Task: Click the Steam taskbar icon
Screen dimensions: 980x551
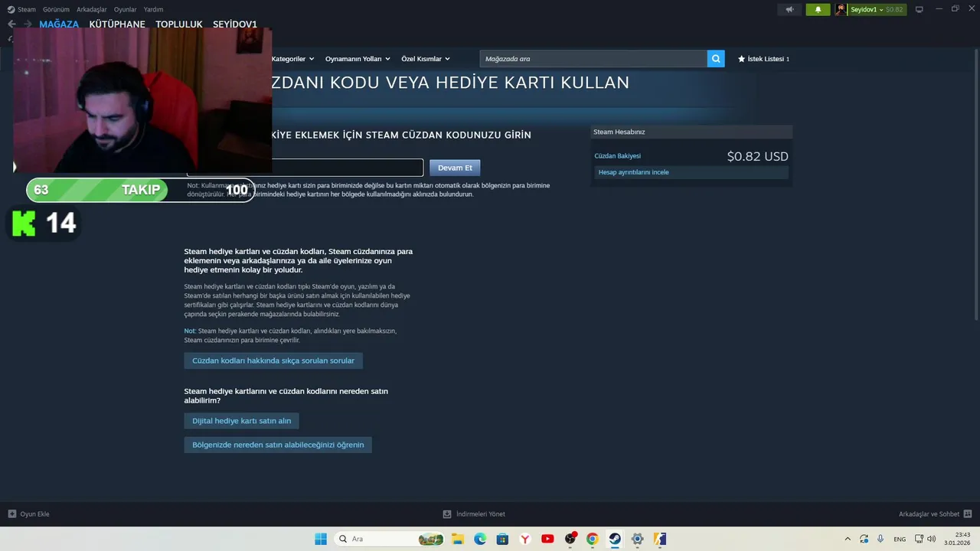Action: coord(615,539)
